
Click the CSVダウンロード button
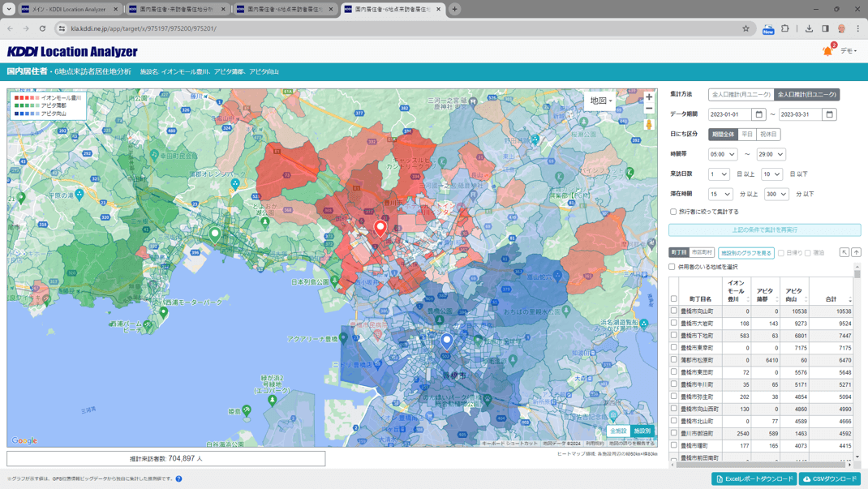(831, 479)
